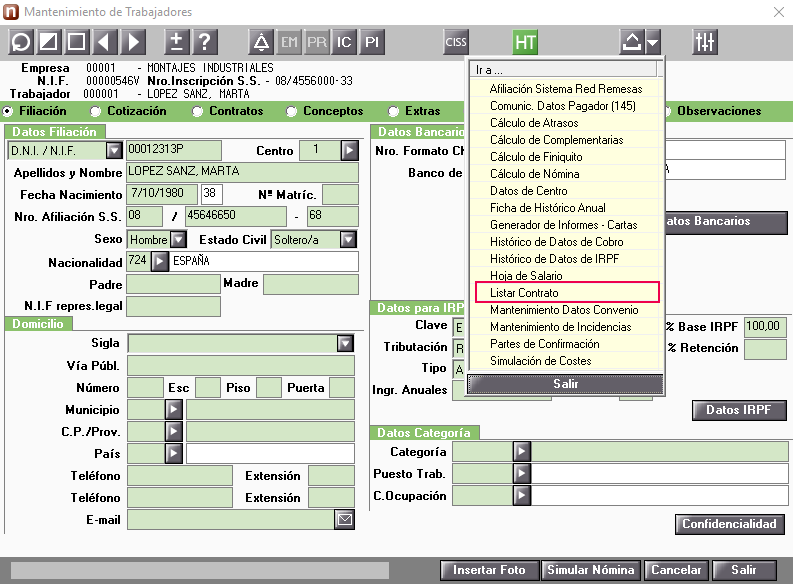Click the empty square toolbar icon
Screen dimensions: 793x584
coord(76,42)
